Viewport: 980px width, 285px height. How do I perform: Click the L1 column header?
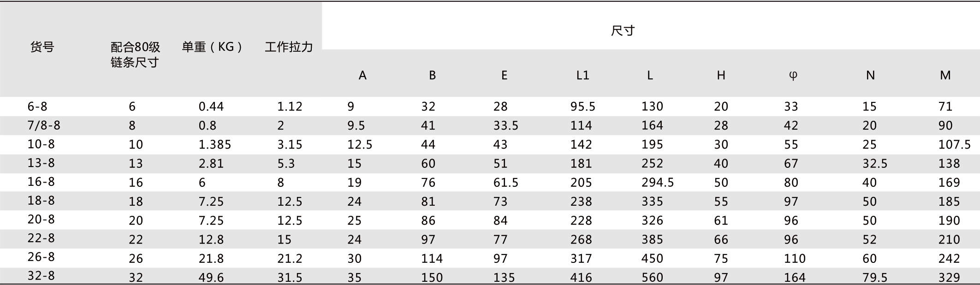582,75
